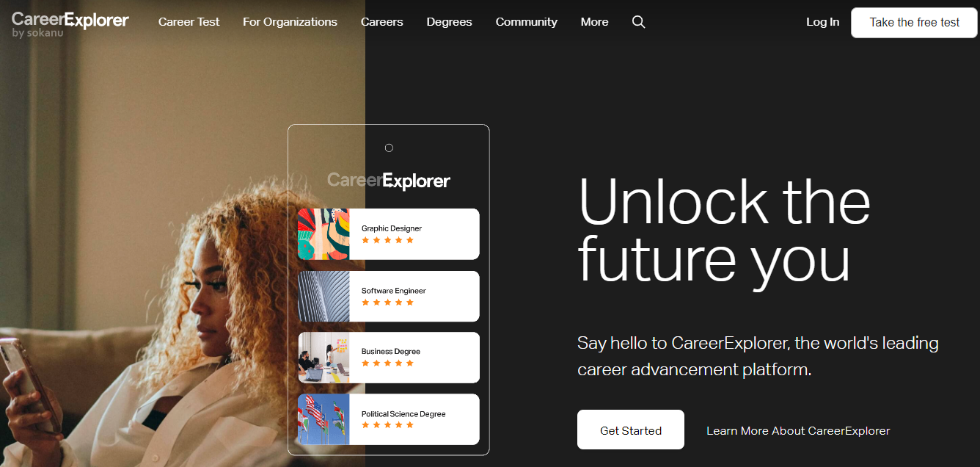Click the star rating under Software Engineer
Viewport: 980px width, 467px height.
(387, 303)
